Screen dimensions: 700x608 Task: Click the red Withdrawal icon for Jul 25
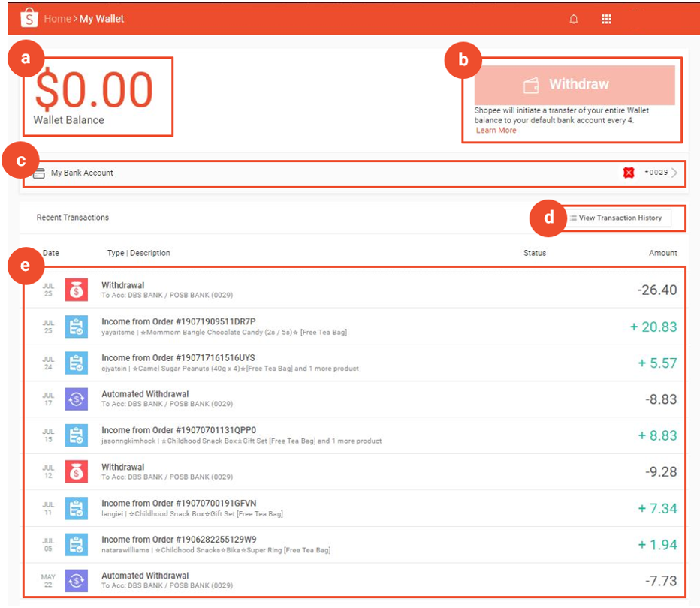click(76, 290)
